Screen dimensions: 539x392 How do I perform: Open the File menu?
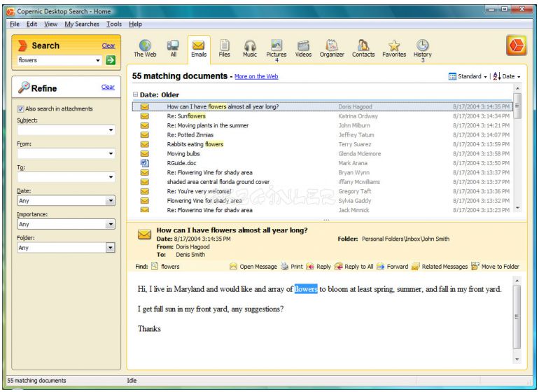point(15,24)
